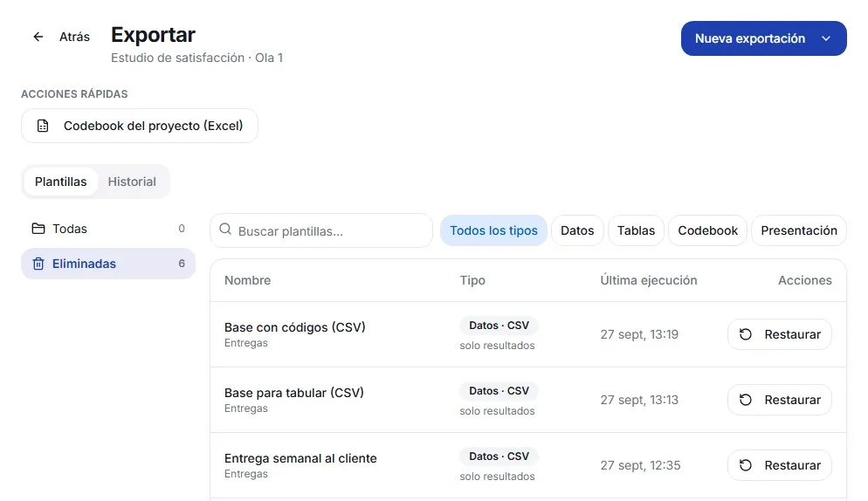
Task: Click restore icon for Base para tabular
Action: pyautogui.click(x=746, y=400)
